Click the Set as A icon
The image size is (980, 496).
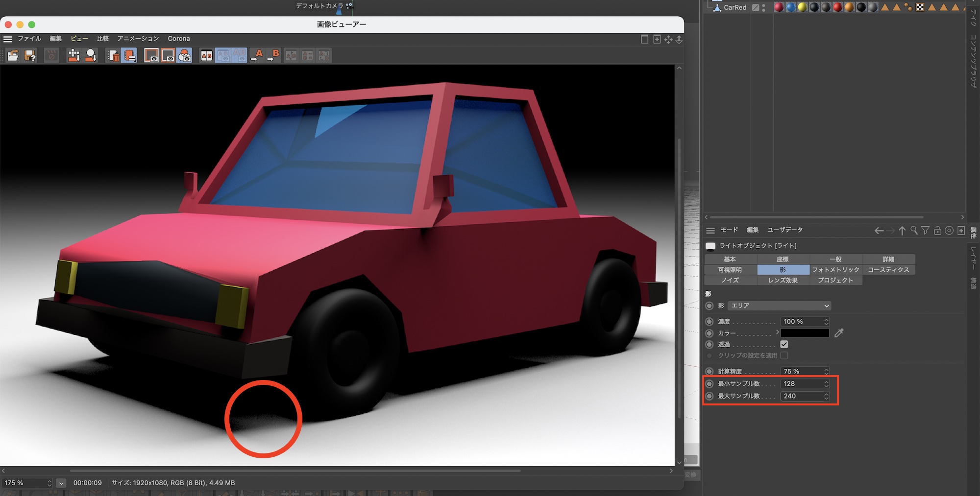coord(257,55)
